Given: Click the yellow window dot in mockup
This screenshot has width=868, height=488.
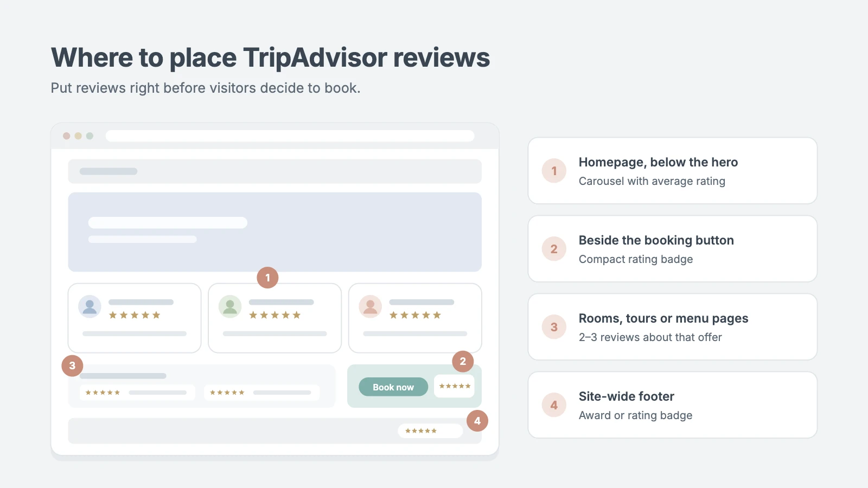Looking at the screenshot, I should click(x=78, y=136).
